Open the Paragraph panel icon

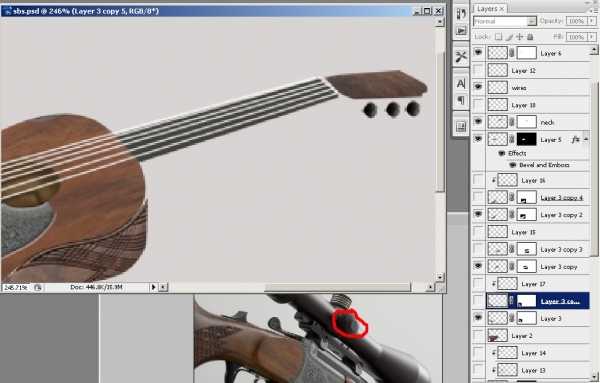point(461,100)
